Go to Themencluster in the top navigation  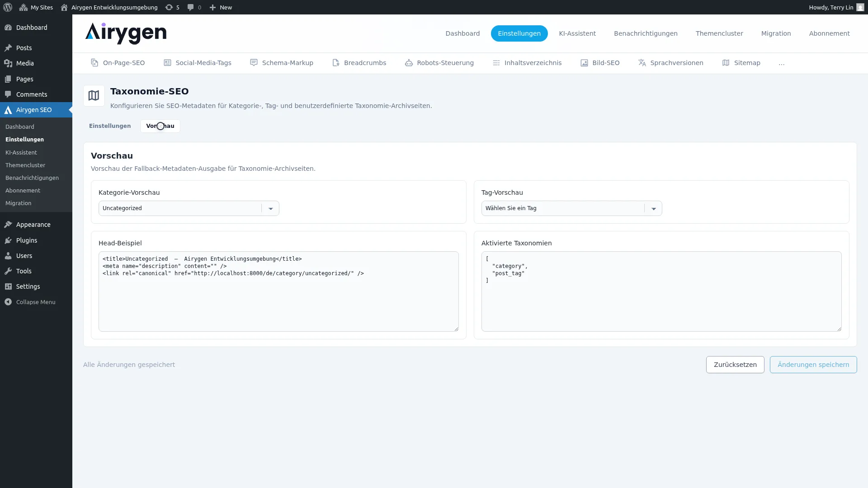tap(719, 33)
